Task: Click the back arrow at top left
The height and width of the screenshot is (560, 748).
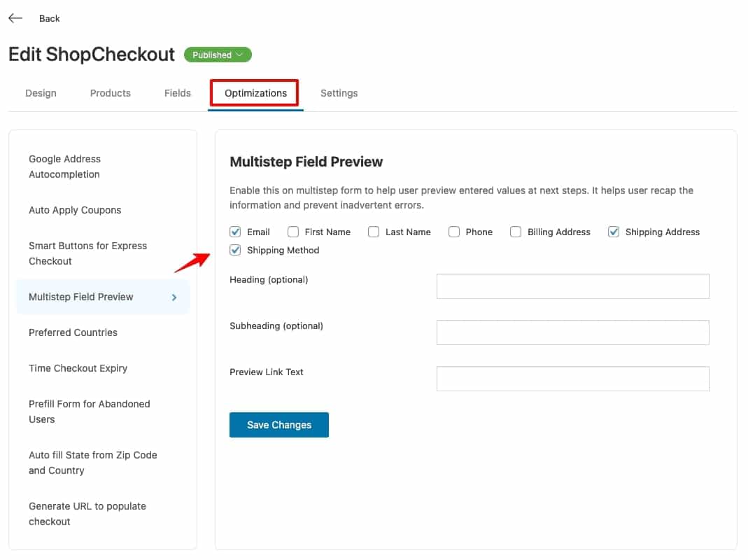Action: 15,17
